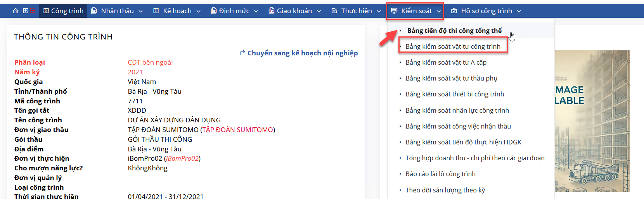Expand the Hồ sơ công trình chevron
The width and height of the screenshot is (644, 199).
point(519,11)
